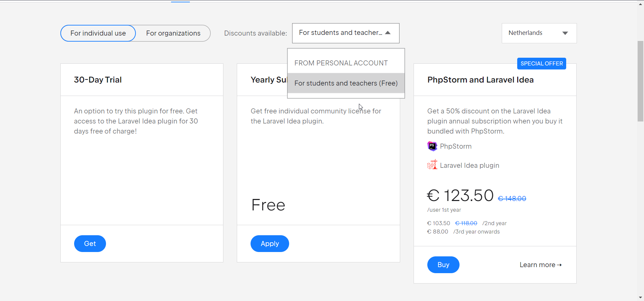Click the Laravel Idea plugin label
Viewport: 644px width, 301px height.
[469, 165]
